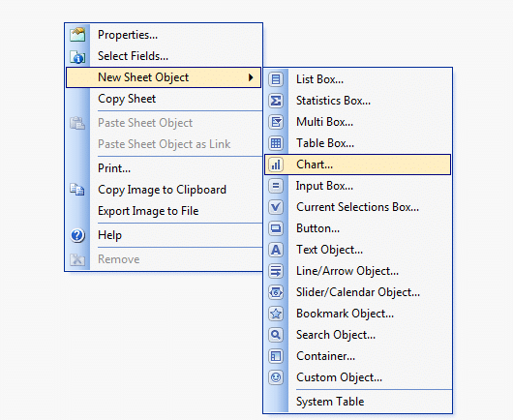Click the Multi Box icon
The image size is (513, 420).
[276, 122]
